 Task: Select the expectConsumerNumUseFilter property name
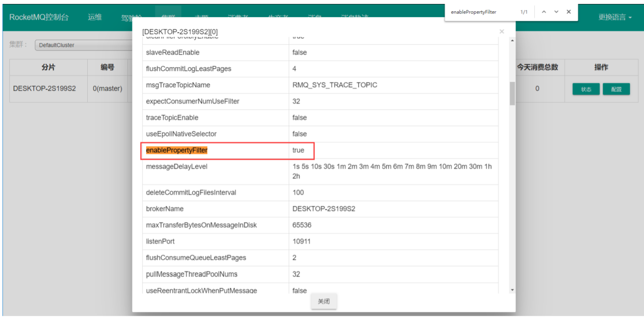click(x=193, y=101)
